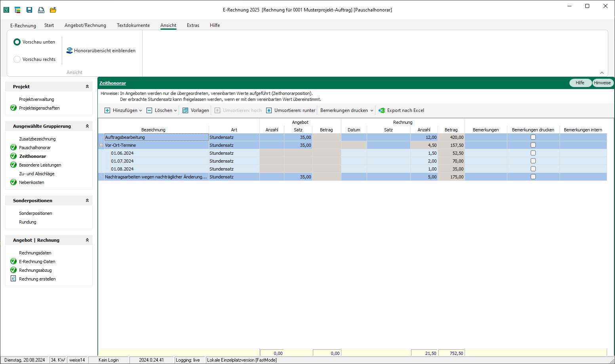Select Vorschau rechts radio button
Screen dimensions: 615x364
coord(17,59)
